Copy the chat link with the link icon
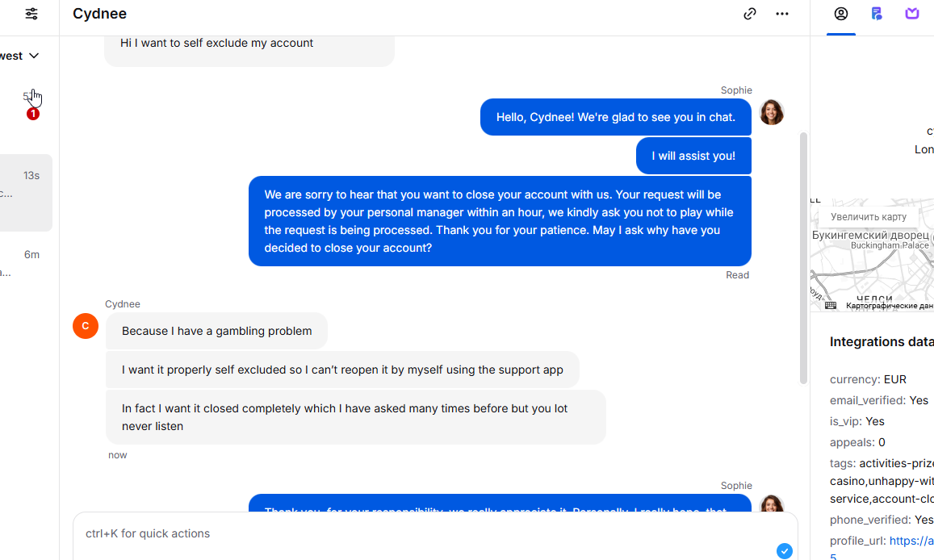The height and width of the screenshot is (560, 934). pos(750,14)
